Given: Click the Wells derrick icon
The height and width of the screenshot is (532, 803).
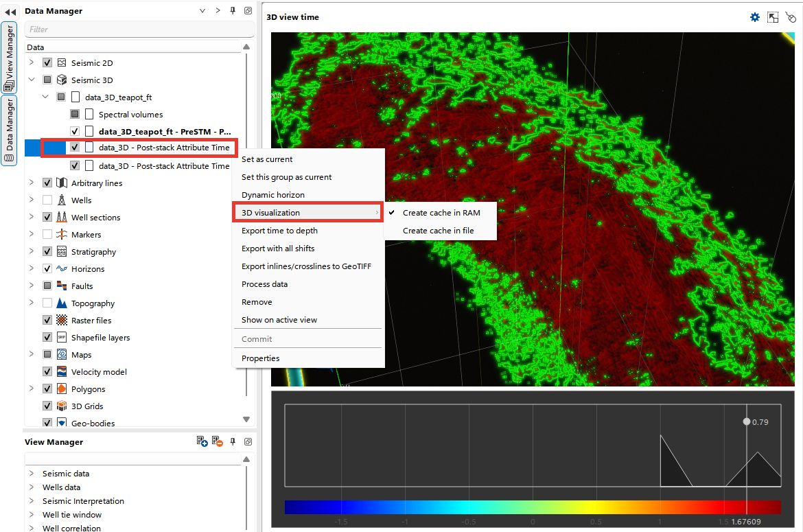Looking at the screenshot, I should coord(62,200).
